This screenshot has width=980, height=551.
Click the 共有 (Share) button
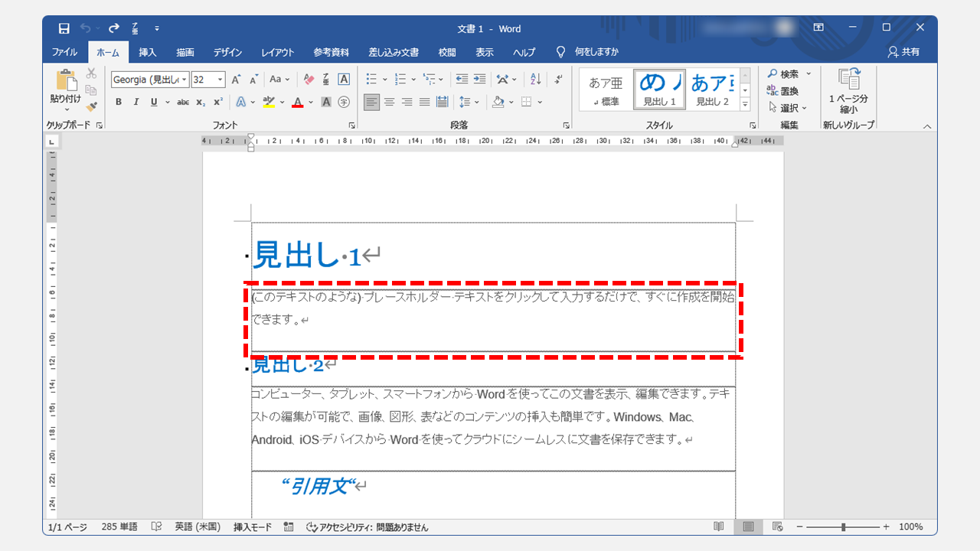pos(903,52)
